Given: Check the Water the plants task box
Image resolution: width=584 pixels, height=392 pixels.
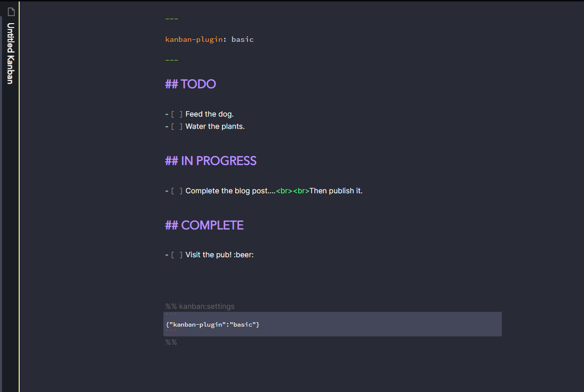Looking at the screenshot, I should [177, 127].
